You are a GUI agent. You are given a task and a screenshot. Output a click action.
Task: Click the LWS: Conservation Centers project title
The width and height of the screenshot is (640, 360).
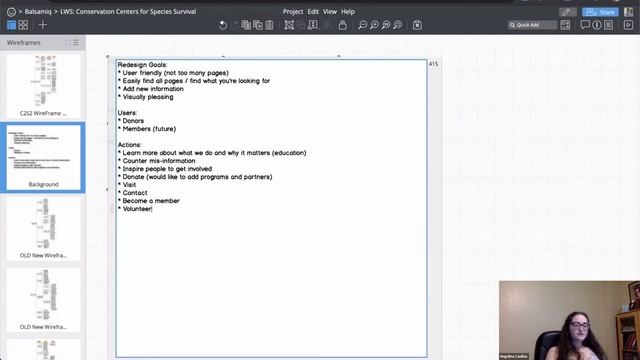pyautogui.click(x=128, y=11)
